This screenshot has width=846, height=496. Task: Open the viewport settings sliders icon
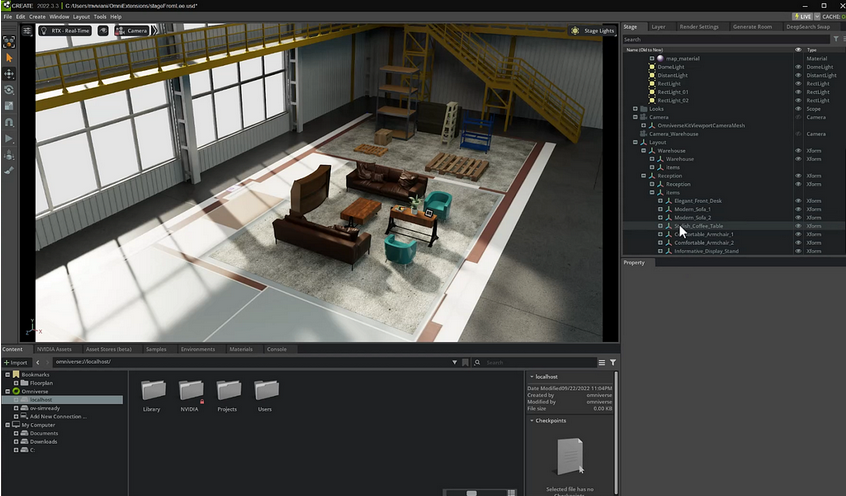(x=27, y=31)
